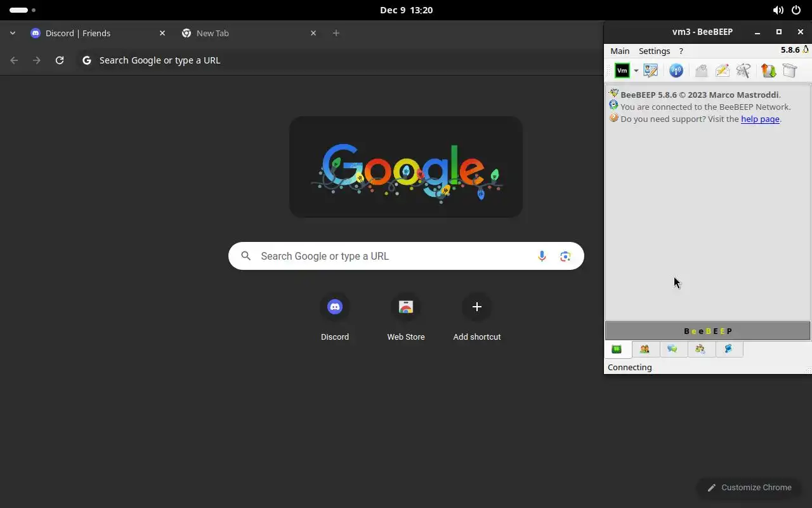
Task: Click the blue broadcast antenna icon in BeeBEEP
Action: tap(676, 70)
